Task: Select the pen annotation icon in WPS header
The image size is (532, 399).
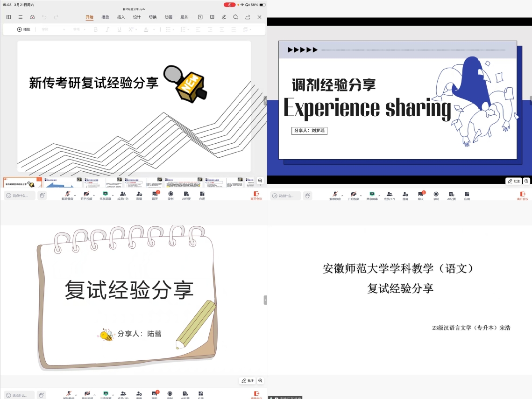Action: 224,17
